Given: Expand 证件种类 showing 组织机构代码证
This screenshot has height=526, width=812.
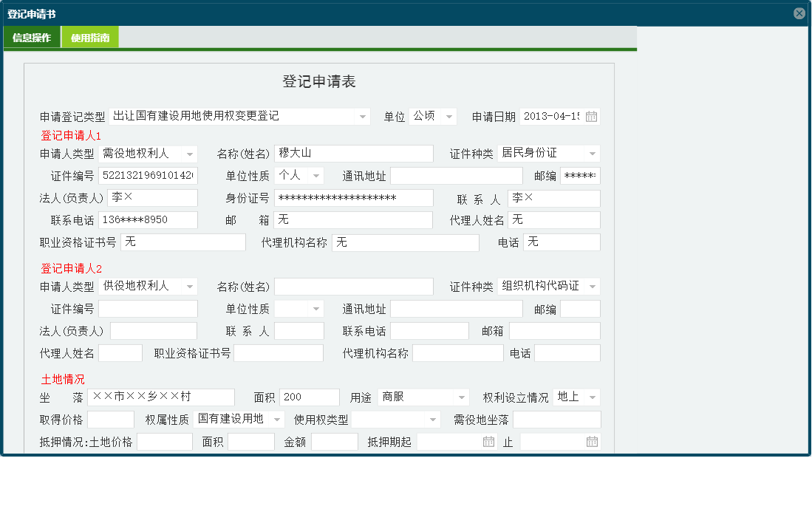Looking at the screenshot, I should coord(593,286).
